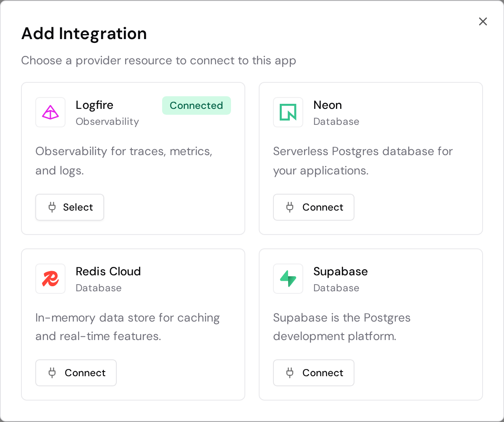Click the Supabase lightning bolt logo
This screenshot has height=422, width=504.
tap(288, 279)
